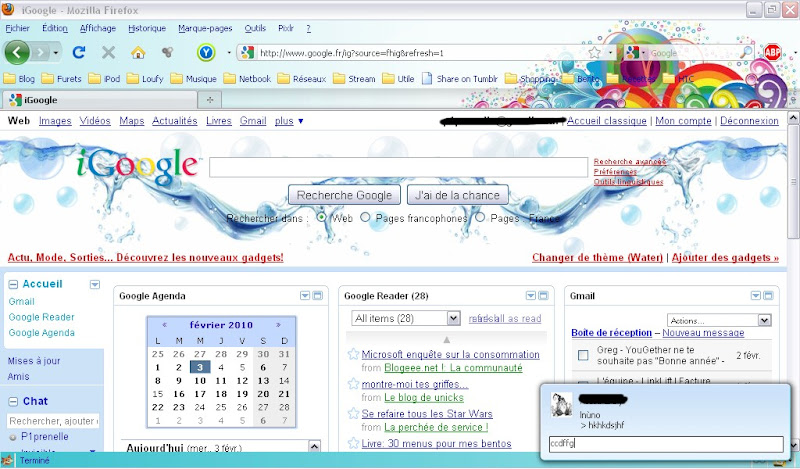
Task: Star the Se refaire Star Wars item
Action: (x=353, y=413)
